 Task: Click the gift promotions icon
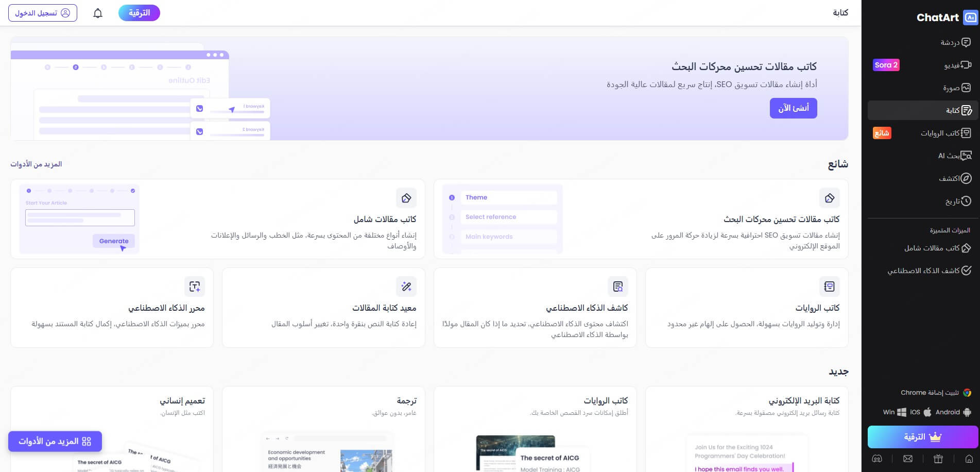tap(938, 458)
